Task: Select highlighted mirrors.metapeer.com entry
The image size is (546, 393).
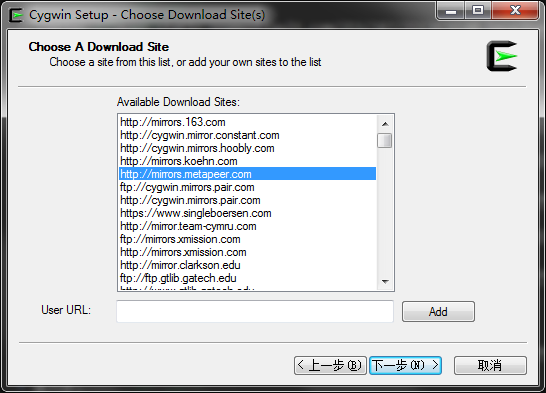Action: pyautogui.click(x=248, y=174)
